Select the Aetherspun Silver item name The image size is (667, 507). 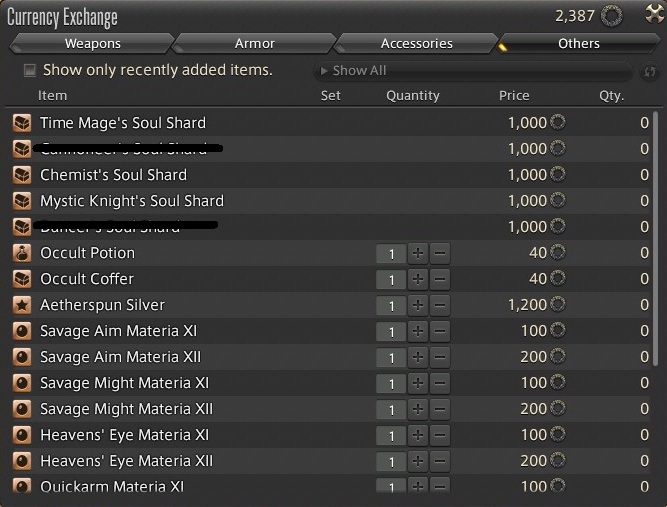[103, 305]
